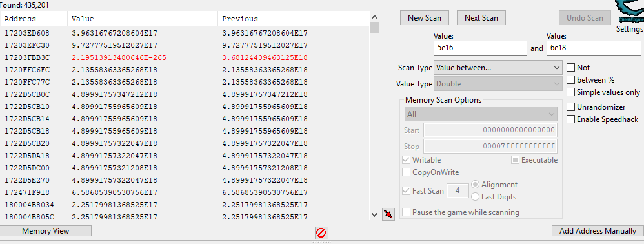This screenshot has height=244, width=644.
Task: Click the Address column header
Action: [34, 19]
